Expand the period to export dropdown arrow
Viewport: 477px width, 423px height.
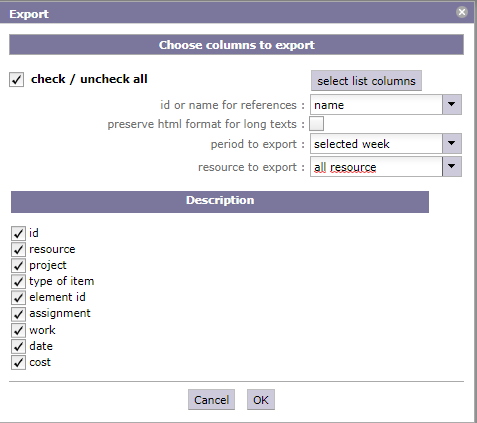[452, 144]
